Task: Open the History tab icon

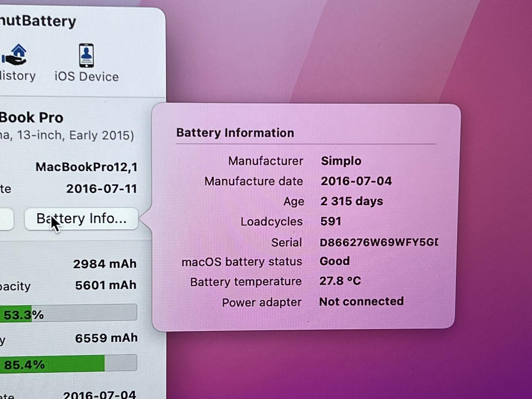Action: click(14, 55)
